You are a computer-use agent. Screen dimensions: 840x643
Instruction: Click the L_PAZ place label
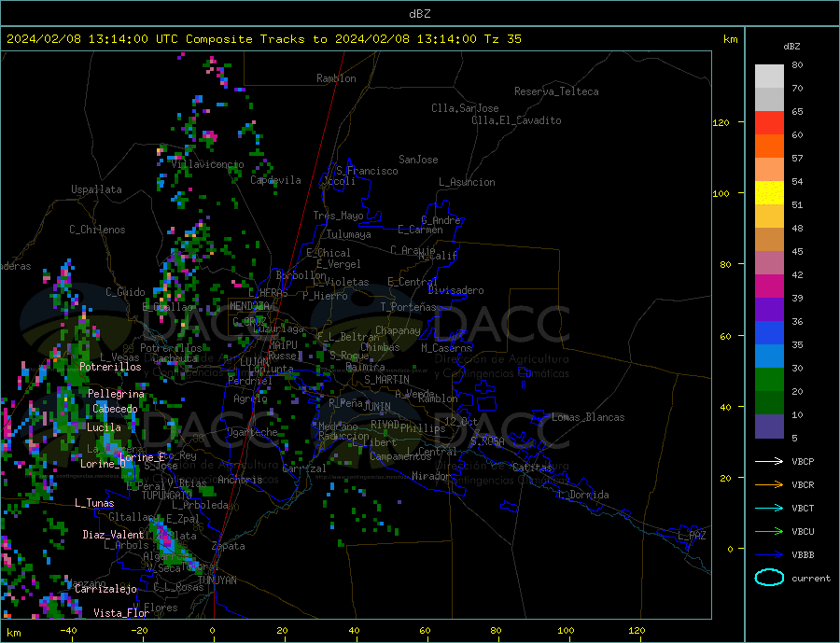click(x=692, y=536)
